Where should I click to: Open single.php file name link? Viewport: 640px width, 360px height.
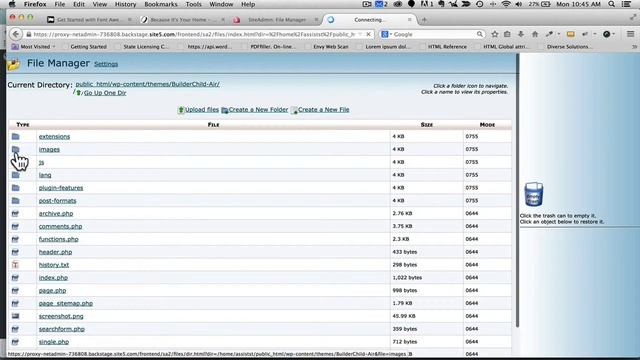[54, 342]
